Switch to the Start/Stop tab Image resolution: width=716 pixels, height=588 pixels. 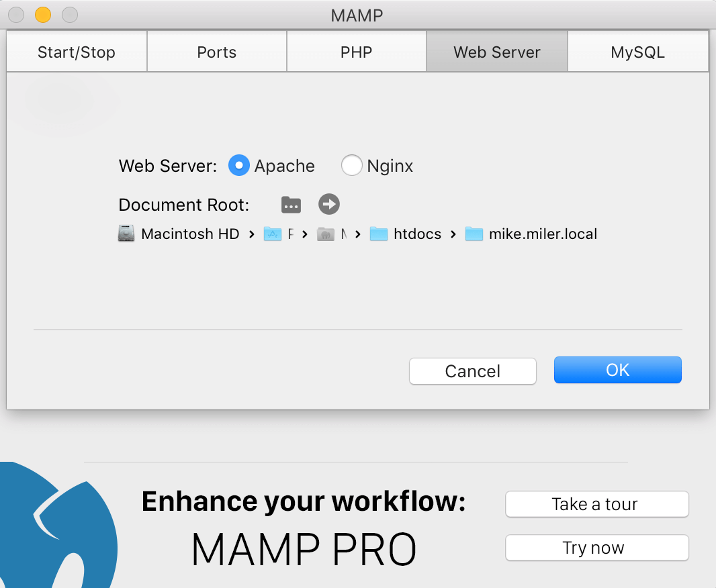pyautogui.click(x=77, y=52)
